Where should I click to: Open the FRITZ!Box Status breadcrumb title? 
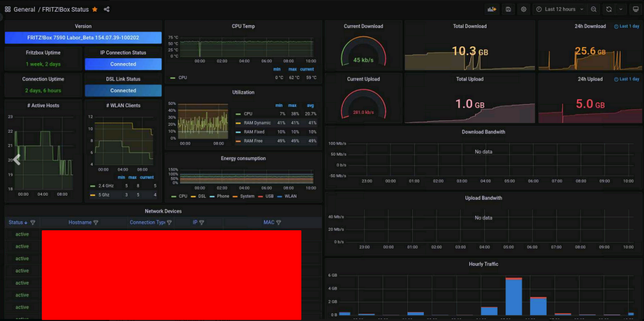pos(65,9)
